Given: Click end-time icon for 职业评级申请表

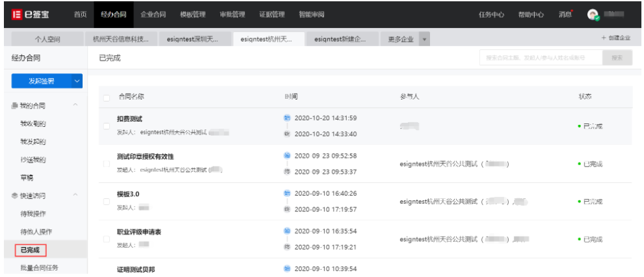Looking at the screenshot, I should pyautogui.click(x=287, y=247).
